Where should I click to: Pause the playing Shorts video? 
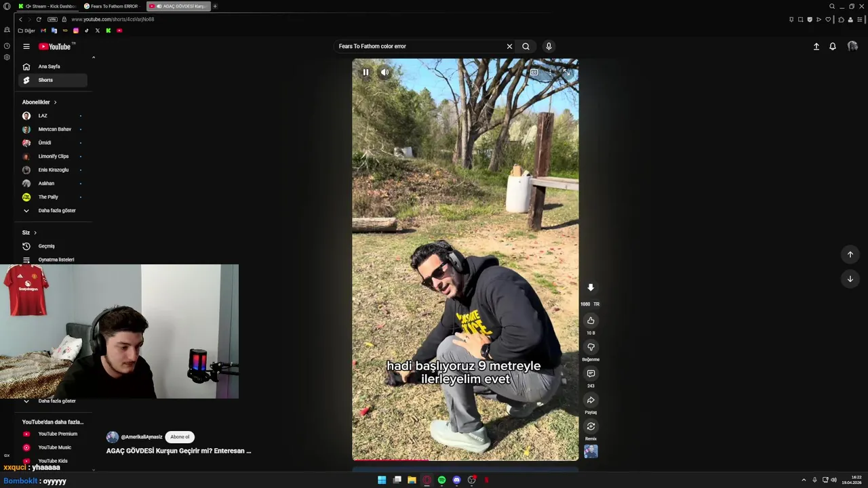366,72
